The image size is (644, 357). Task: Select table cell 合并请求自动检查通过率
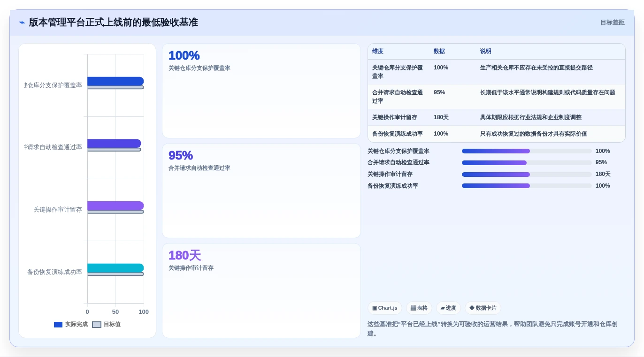point(398,97)
